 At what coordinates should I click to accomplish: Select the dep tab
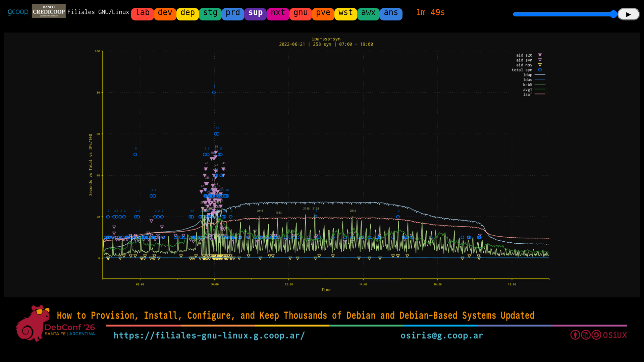[187, 14]
